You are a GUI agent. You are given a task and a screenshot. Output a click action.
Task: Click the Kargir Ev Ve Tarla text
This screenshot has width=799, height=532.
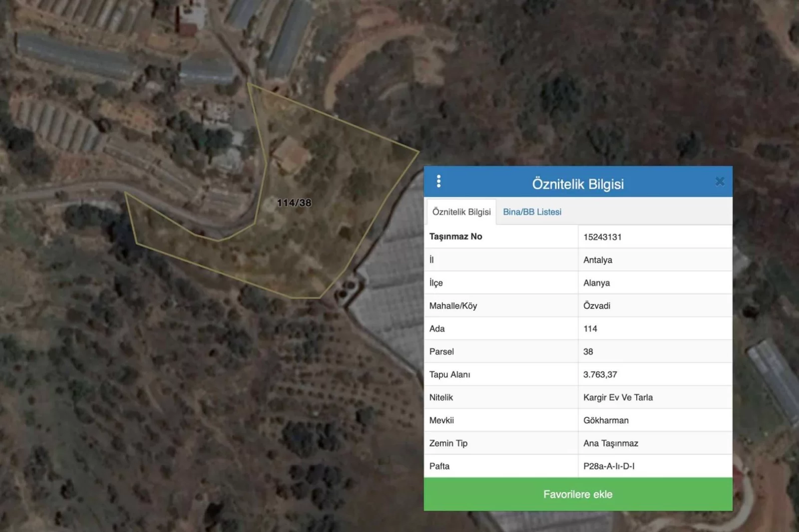(x=618, y=398)
